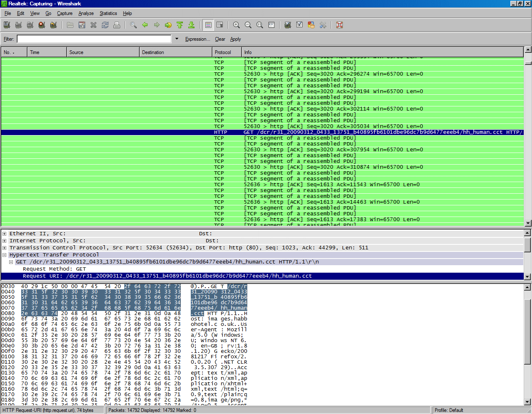This screenshot has width=532, height=414.
Task: Expand the Ethernet II tree node
Action: click(x=5, y=234)
